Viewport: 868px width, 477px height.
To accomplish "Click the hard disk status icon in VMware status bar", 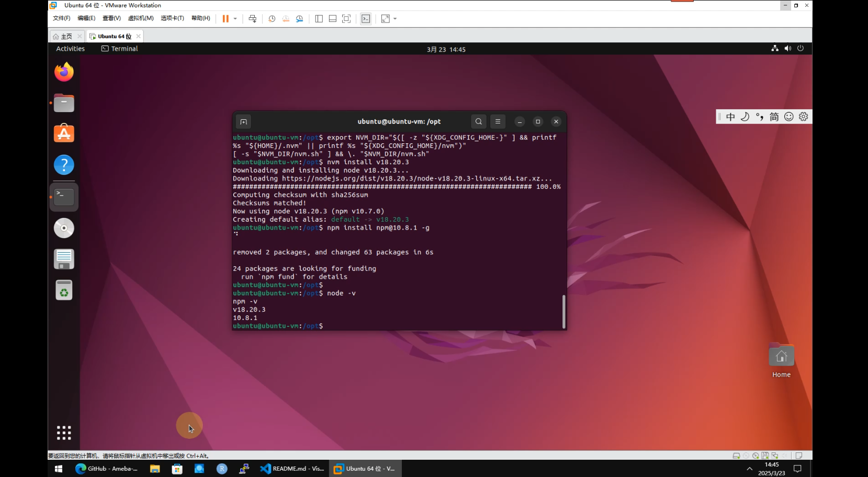I will 736,456.
